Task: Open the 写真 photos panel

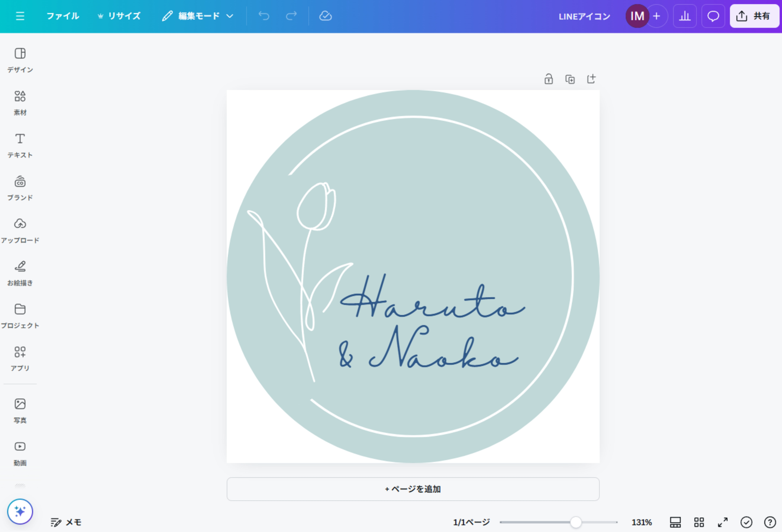Action: tap(20, 410)
